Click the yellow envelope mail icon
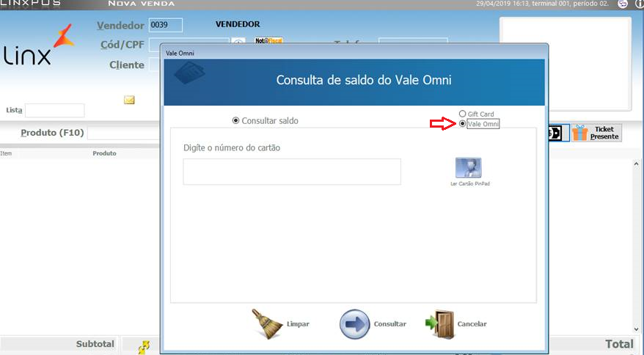644x355 pixels. coord(129,100)
